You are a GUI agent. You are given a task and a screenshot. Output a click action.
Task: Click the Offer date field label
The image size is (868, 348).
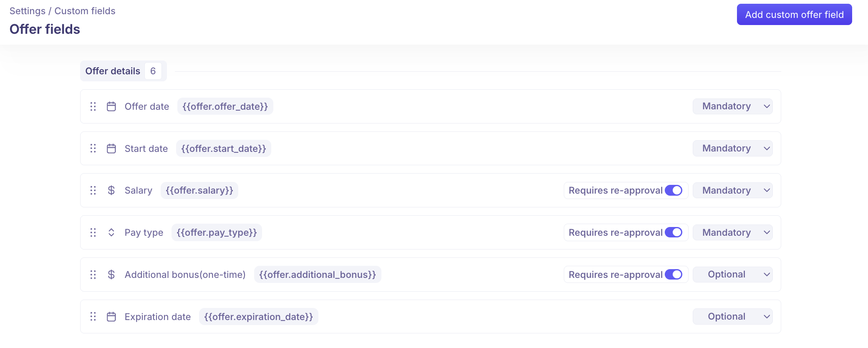coord(147,106)
